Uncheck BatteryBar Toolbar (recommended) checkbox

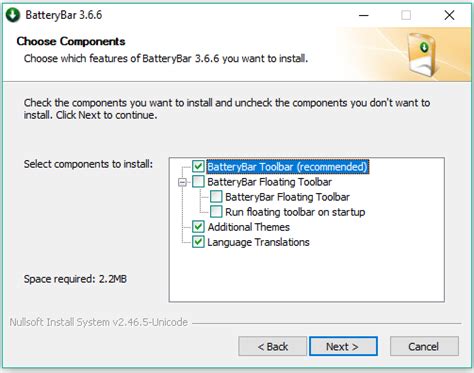coord(198,166)
